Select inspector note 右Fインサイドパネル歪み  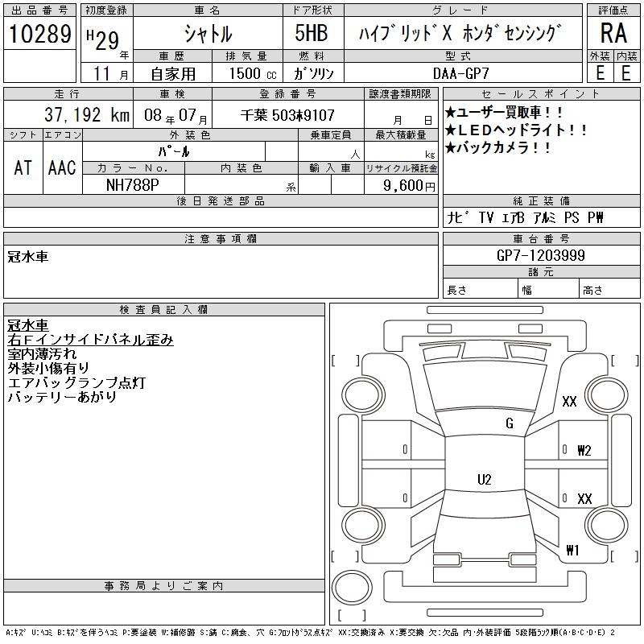tap(90, 340)
